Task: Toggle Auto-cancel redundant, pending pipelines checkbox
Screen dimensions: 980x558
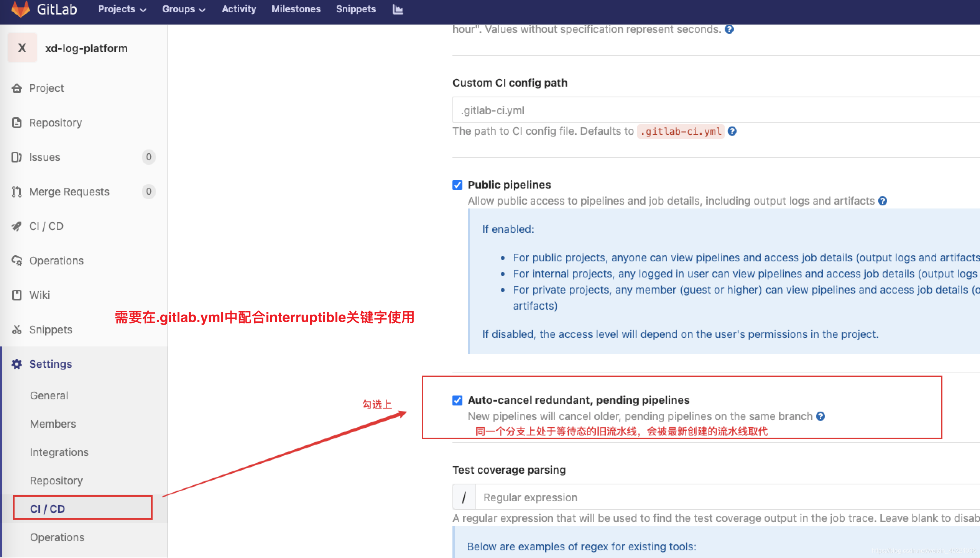Action: click(457, 400)
